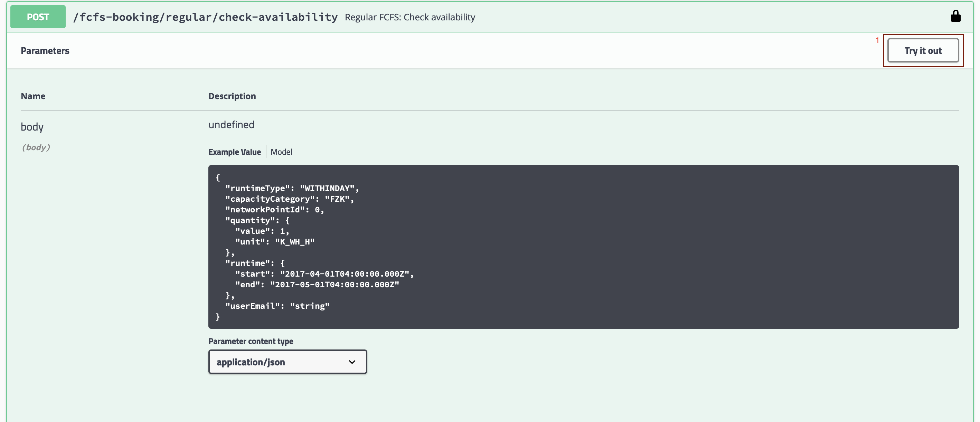Click the 'body' parameter name
This screenshot has height=422, width=980.
click(32, 127)
